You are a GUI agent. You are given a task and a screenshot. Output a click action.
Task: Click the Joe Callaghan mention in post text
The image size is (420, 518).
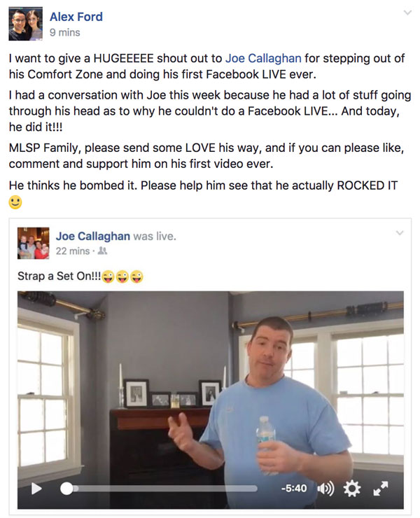[x=263, y=58]
